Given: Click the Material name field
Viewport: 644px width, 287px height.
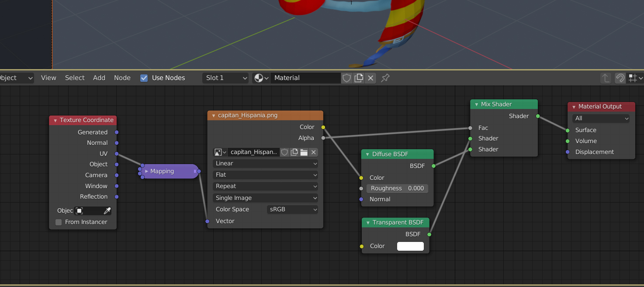Looking at the screenshot, I should [305, 78].
